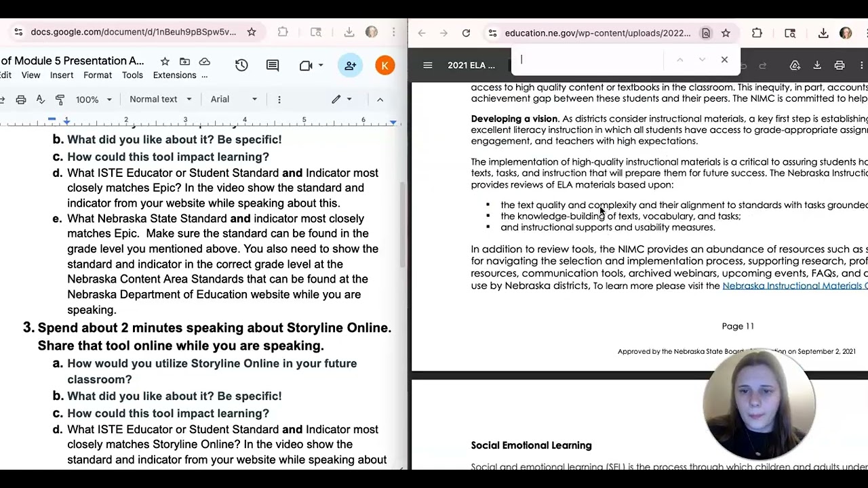Open Extensions puzzle icon in PDF window

tap(757, 33)
